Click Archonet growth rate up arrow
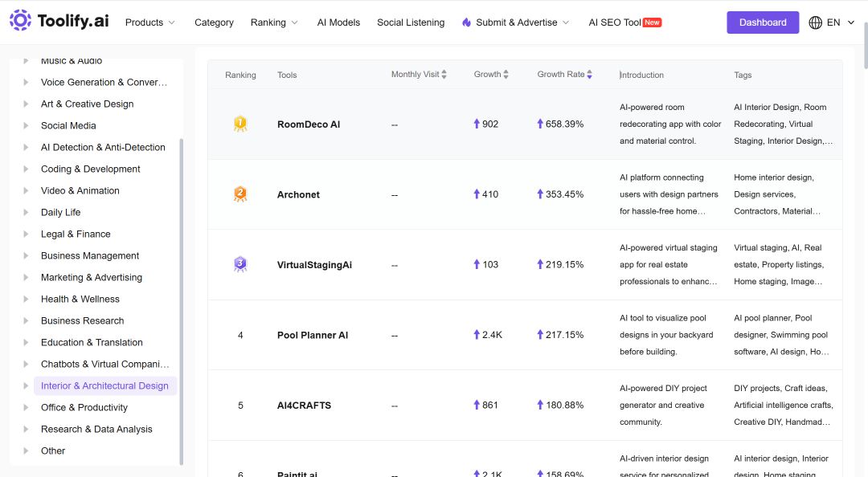Viewport: 868px width, 477px height. 540,194
